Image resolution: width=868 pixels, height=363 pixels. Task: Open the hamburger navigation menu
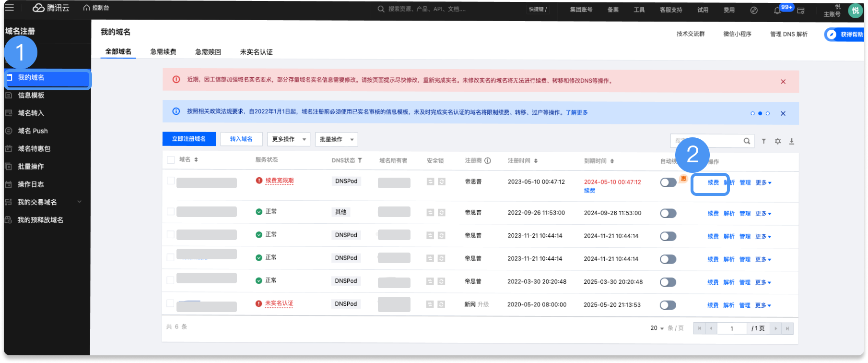[10, 8]
